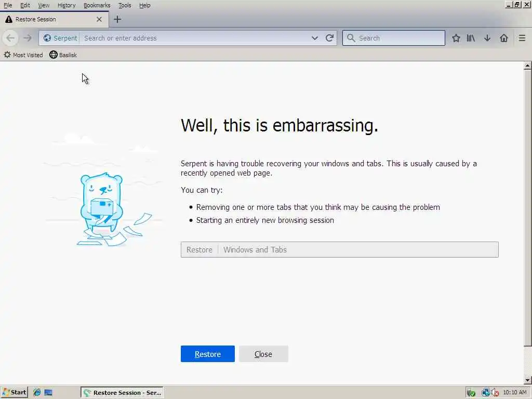Image resolution: width=532 pixels, height=399 pixels.
Task: Click the network tray icon
Action: pyautogui.click(x=486, y=393)
